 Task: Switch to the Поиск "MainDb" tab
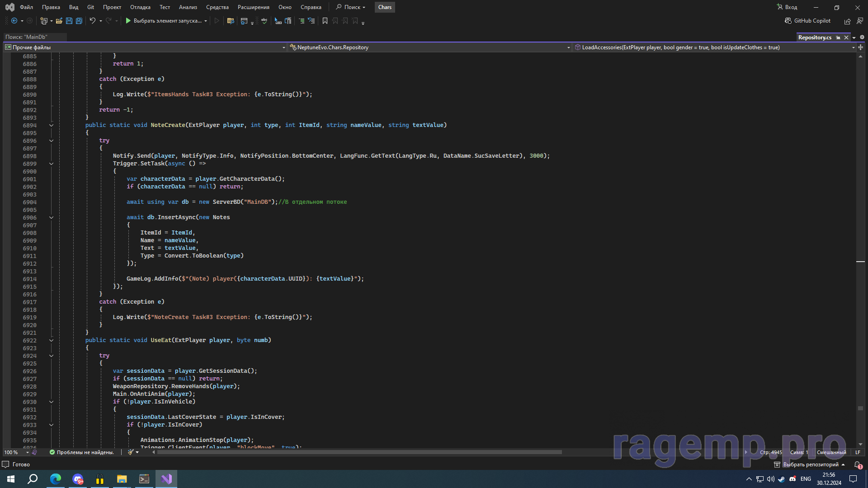[x=26, y=37]
